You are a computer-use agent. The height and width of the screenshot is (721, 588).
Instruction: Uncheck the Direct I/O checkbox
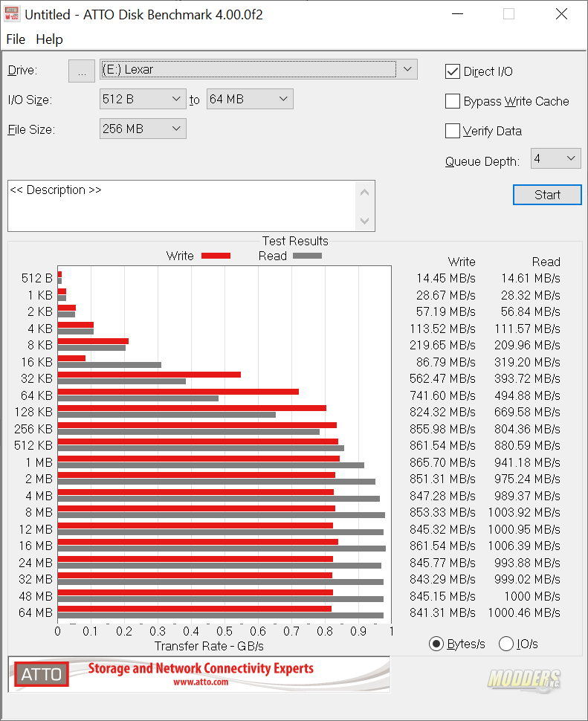[453, 72]
